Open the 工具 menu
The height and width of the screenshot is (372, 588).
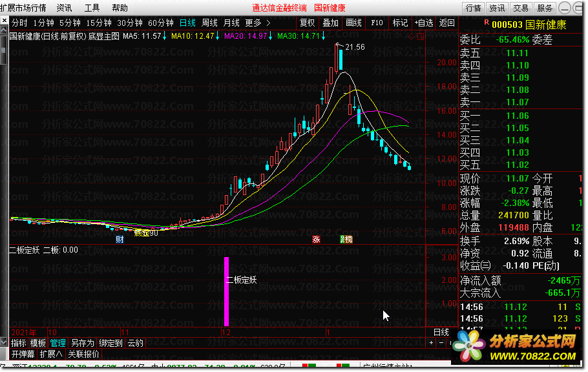(92, 8)
